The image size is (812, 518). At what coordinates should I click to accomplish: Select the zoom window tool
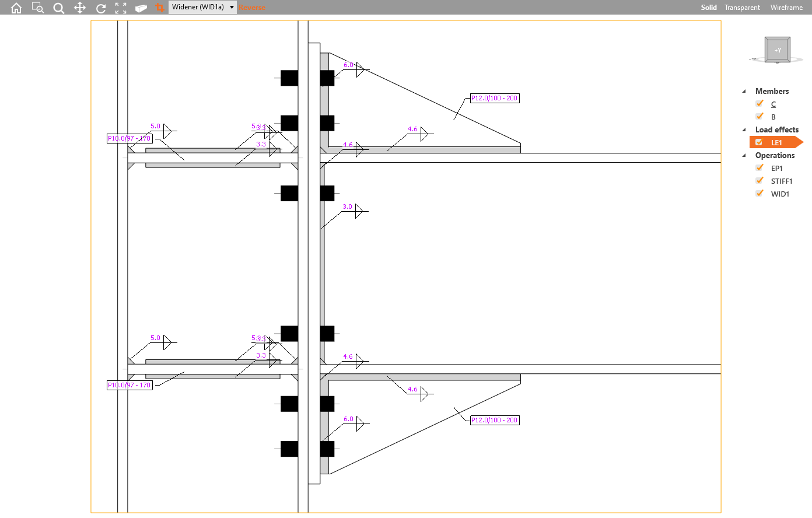[37, 8]
